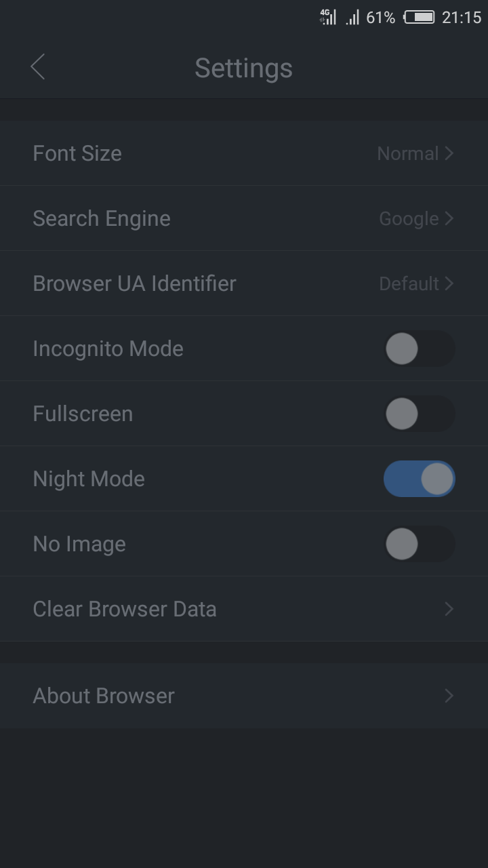Tap the battery icon in status bar

pyautogui.click(x=419, y=18)
